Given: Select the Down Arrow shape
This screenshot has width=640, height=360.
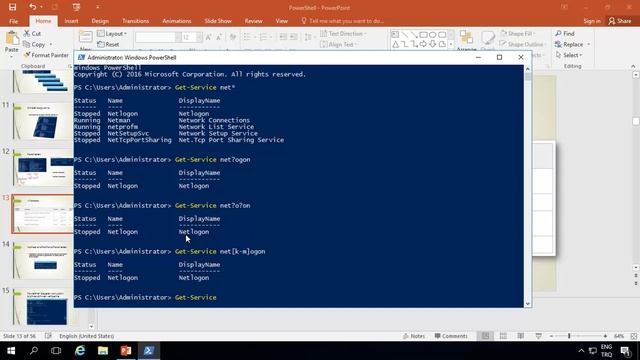Looking at the screenshot, I should point(433,44).
